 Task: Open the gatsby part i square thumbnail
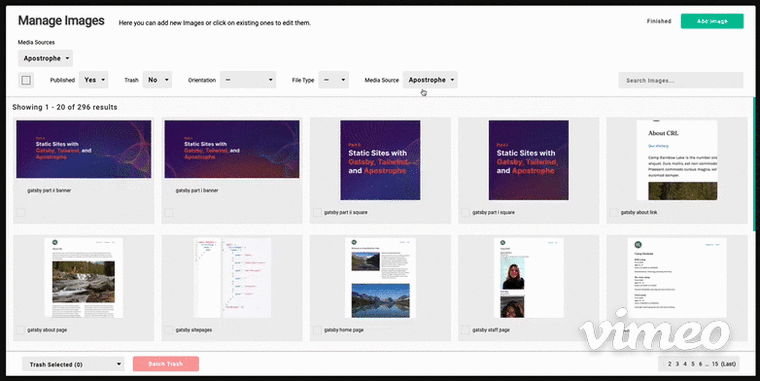coord(529,160)
